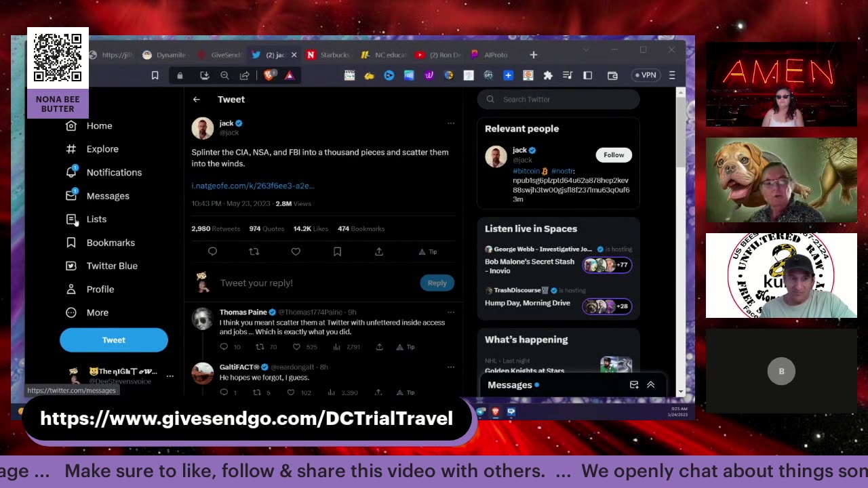Screen dimensions: 868x488
Task: Like jack's tweet with heart icon
Action: (296, 251)
